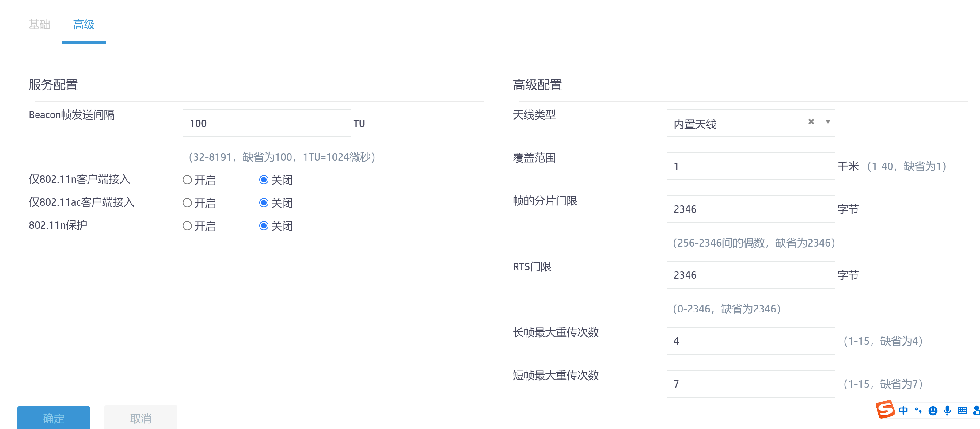Viewport: 980px width, 429px height.
Task: Click the Beacon帧发送间隔 input field
Action: tap(266, 123)
